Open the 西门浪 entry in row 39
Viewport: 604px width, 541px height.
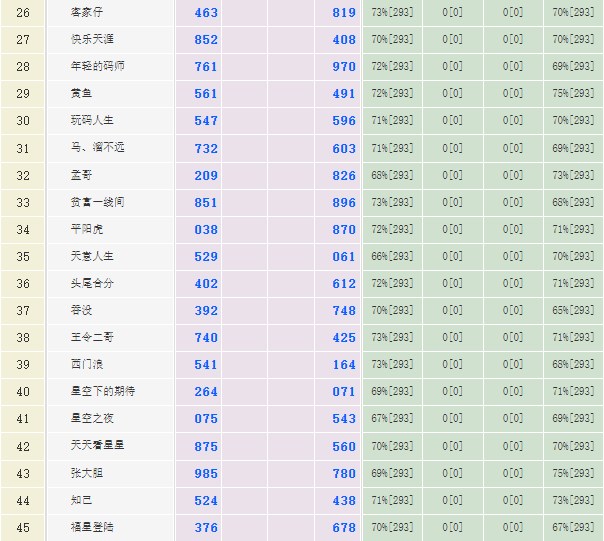click(85, 365)
